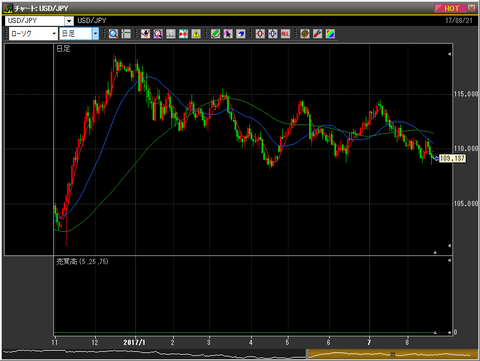Click the top-right left-pointing arrow in price chart

(x=449, y=54)
